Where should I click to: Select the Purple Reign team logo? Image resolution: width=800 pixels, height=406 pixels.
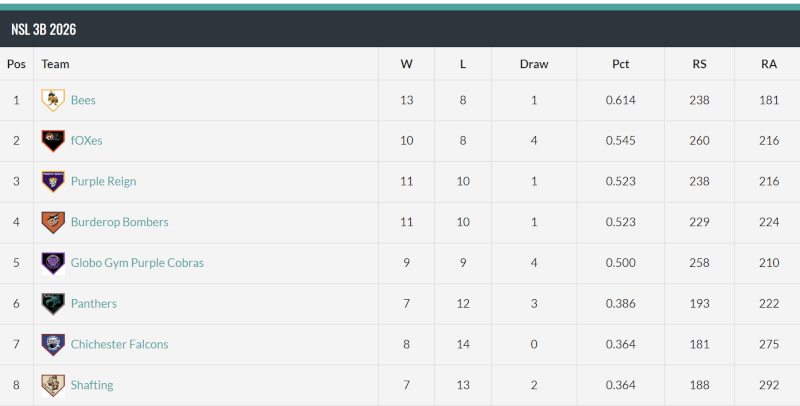(x=53, y=182)
